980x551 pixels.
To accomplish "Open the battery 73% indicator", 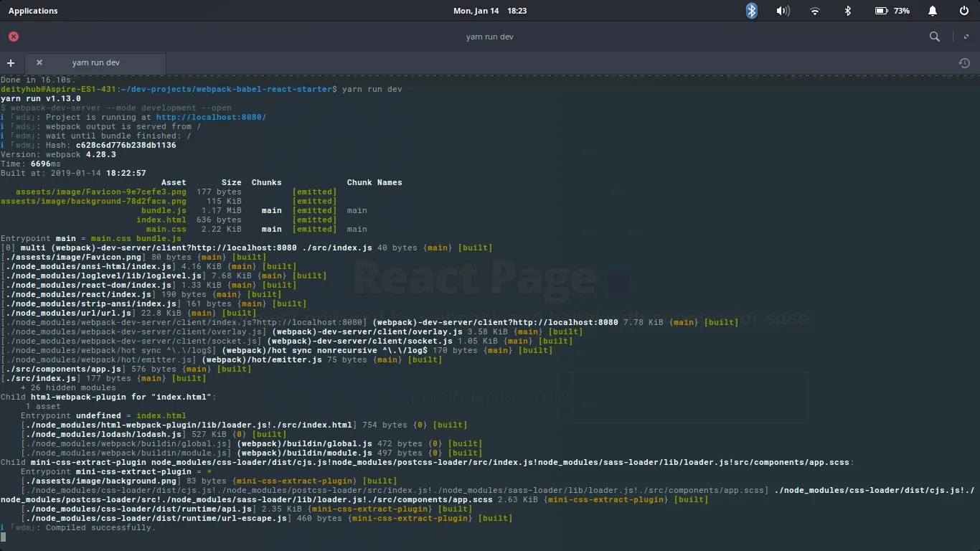I will point(892,11).
